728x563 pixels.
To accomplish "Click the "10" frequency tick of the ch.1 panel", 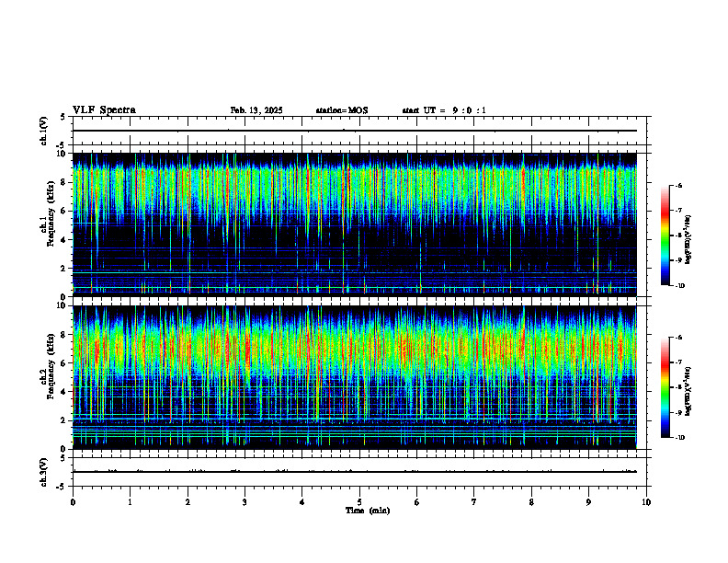I will pyautogui.click(x=62, y=154).
